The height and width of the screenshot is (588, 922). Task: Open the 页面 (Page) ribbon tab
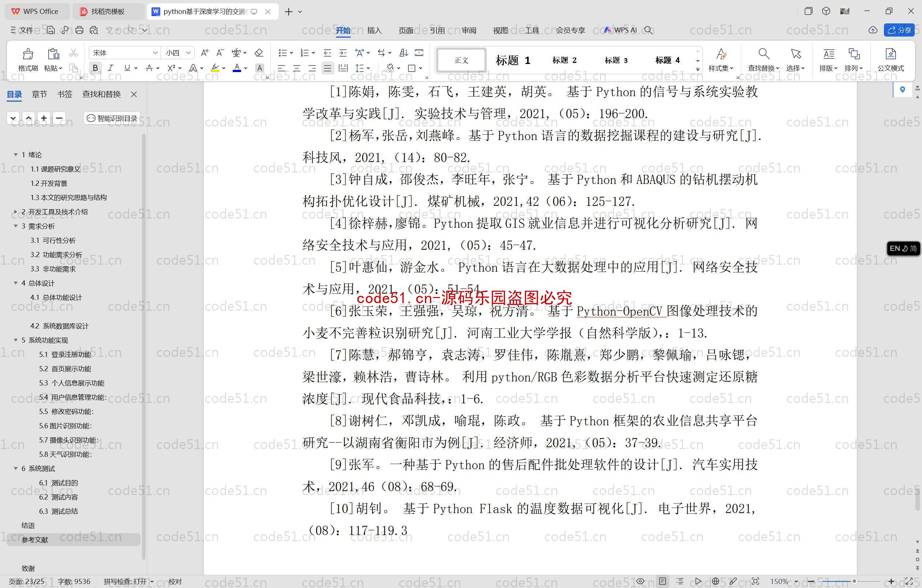[405, 30]
